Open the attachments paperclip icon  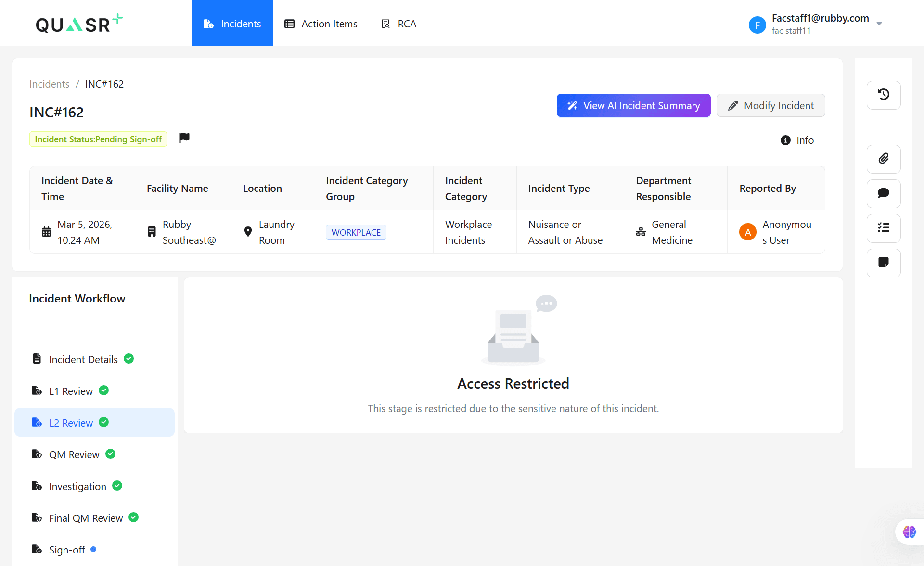(883, 159)
